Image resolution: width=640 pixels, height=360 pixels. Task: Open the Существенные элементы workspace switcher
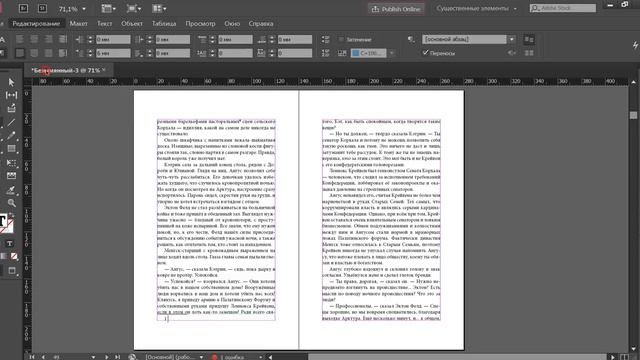click(x=476, y=8)
